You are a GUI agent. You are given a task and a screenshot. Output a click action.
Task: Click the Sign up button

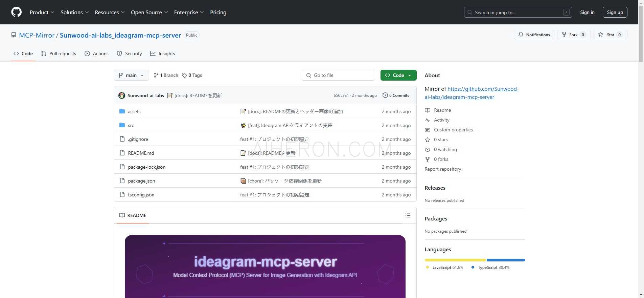pyautogui.click(x=615, y=12)
